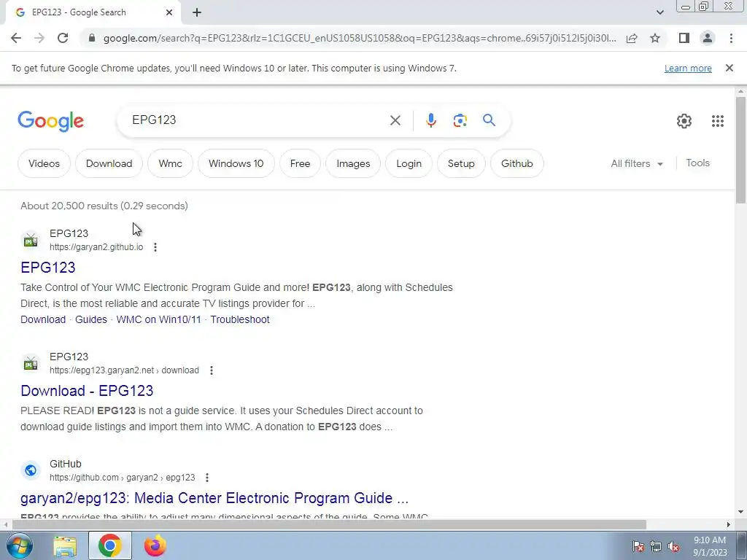The width and height of the screenshot is (747, 560).
Task: Open the volume tray icon
Action: (673, 547)
